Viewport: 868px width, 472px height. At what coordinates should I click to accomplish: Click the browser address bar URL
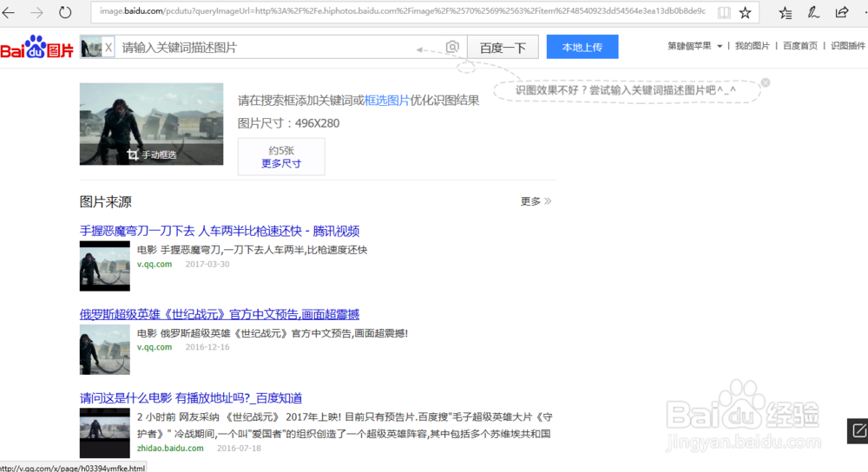tap(403, 11)
